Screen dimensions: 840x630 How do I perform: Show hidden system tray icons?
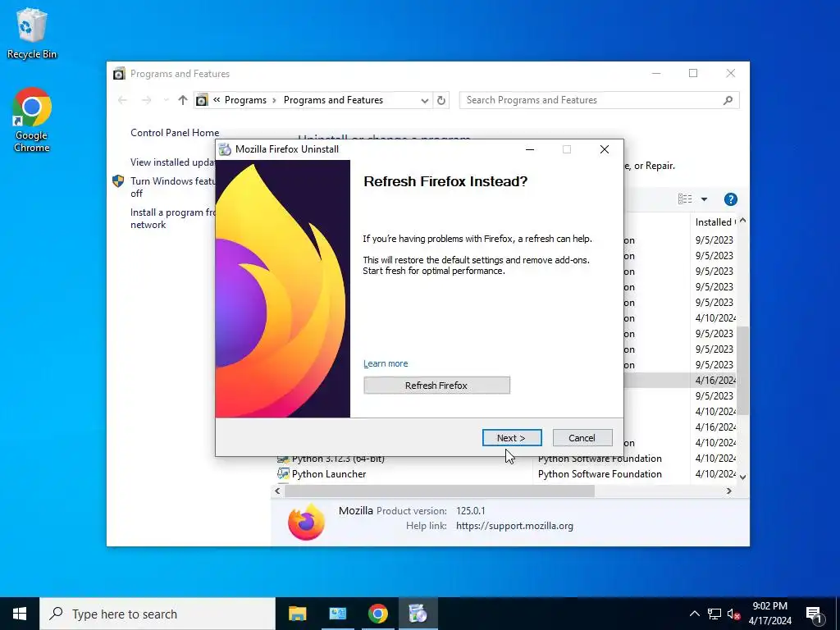coord(694,614)
